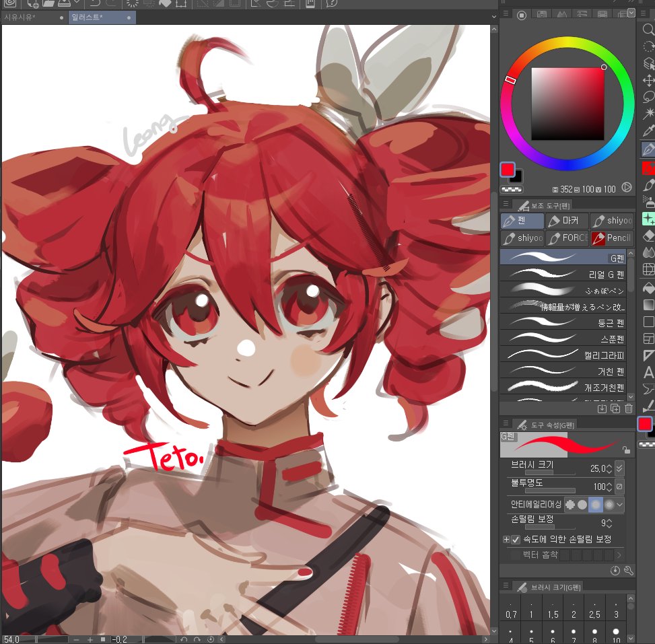
Task: Choose the 개조거친펜 brush
Action: pos(563,387)
